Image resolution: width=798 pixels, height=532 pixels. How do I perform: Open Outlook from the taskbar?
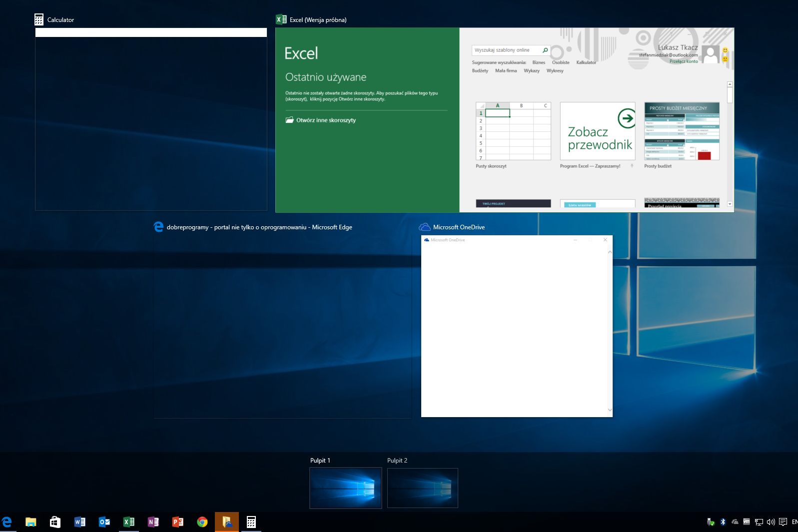[x=104, y=522]
